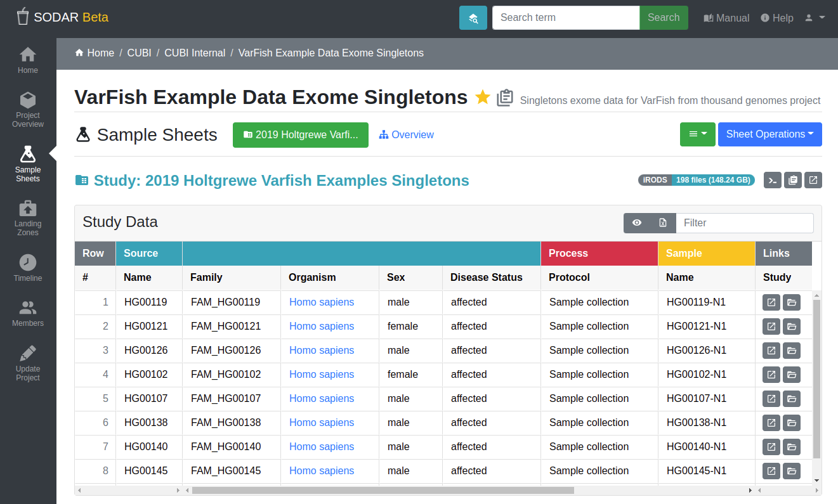Screen dimensions: 838x504
Task: Open Sample Sheets in sidebar
Action: tap(28, 164)
